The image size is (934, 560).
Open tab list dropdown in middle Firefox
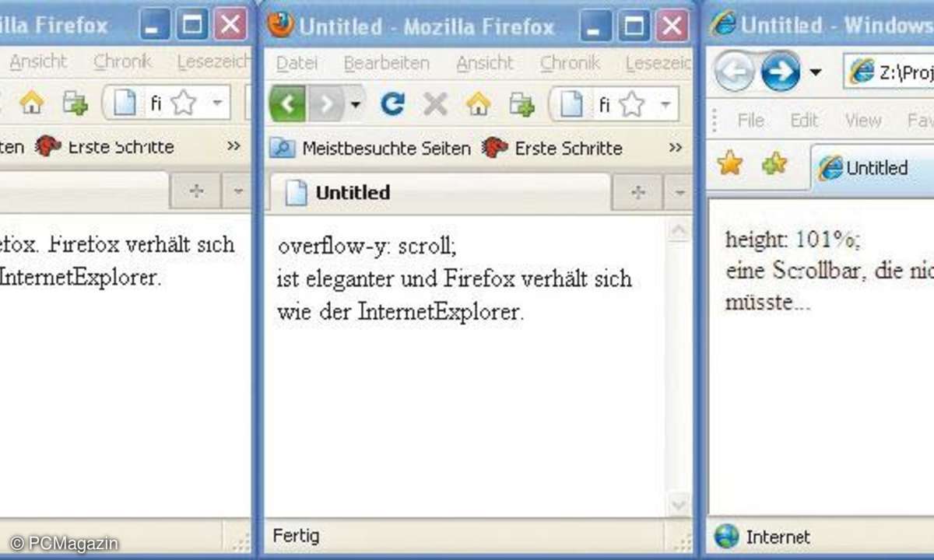pyautogui.click(x=679, y=192)
